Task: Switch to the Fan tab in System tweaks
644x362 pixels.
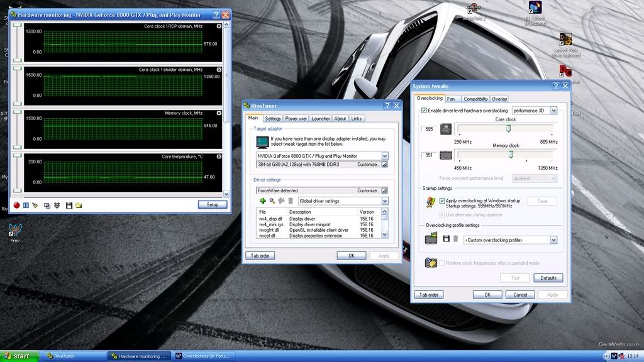Action: (x=451, y=99)
